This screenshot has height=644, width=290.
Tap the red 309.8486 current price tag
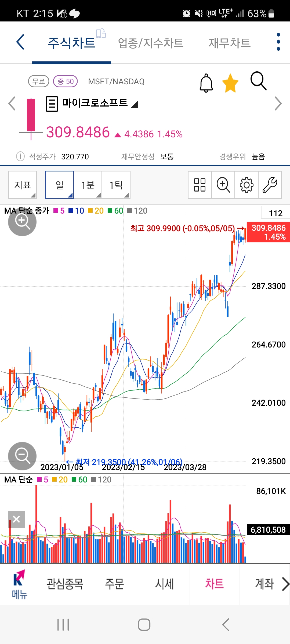[268, 232]
